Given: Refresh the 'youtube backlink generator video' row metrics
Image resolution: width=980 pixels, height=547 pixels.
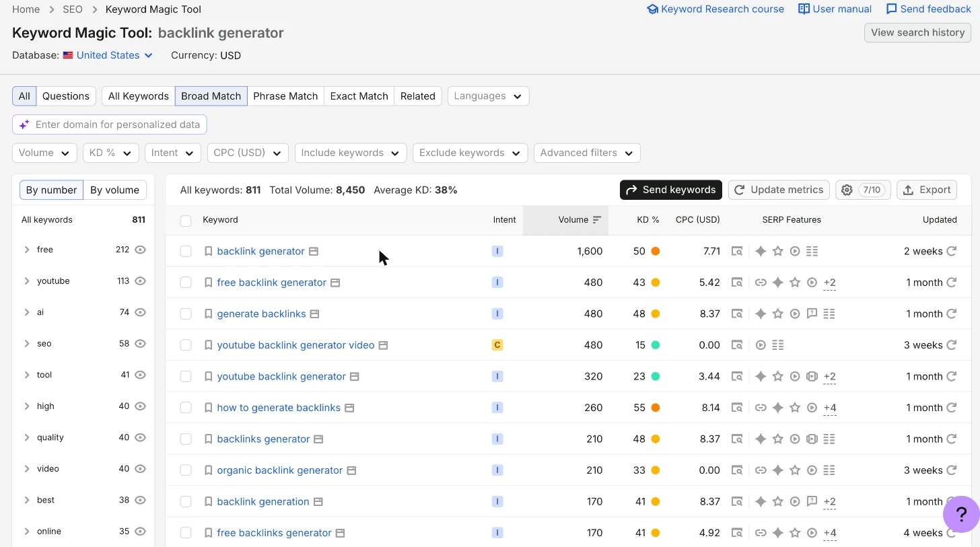Looking at the screenshot, I should pos(952,345).
